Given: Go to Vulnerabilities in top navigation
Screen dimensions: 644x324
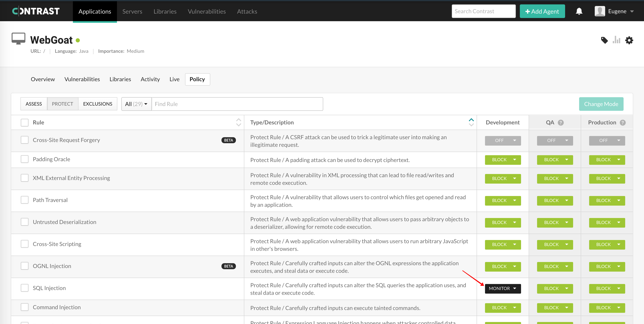Looking at the screenshot, I should tap(207, 11).
